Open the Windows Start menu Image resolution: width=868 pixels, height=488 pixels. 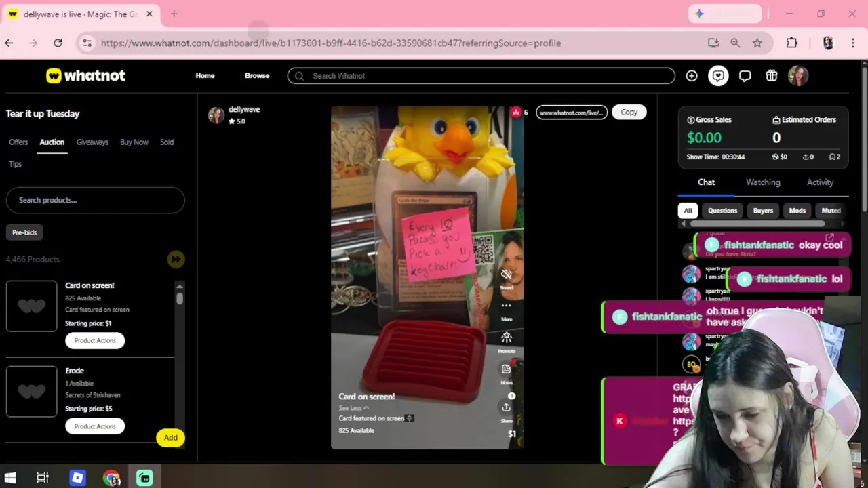(9, 478)
